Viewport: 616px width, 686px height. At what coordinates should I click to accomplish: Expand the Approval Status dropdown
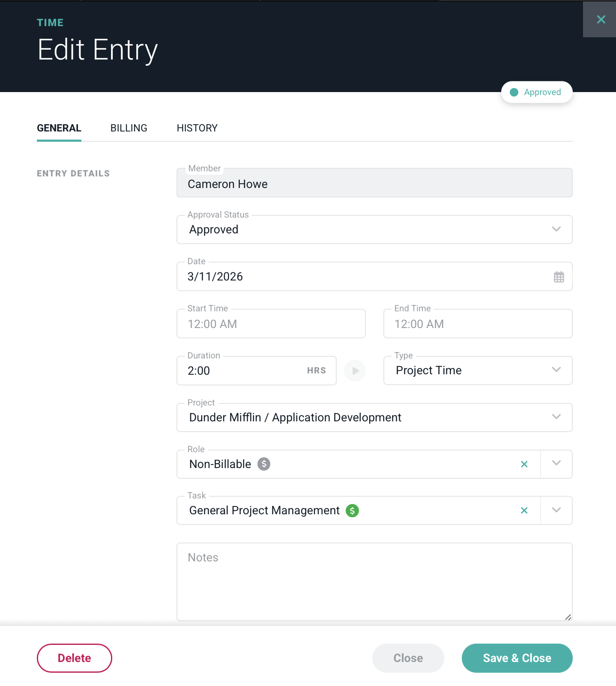coord(556,230)
